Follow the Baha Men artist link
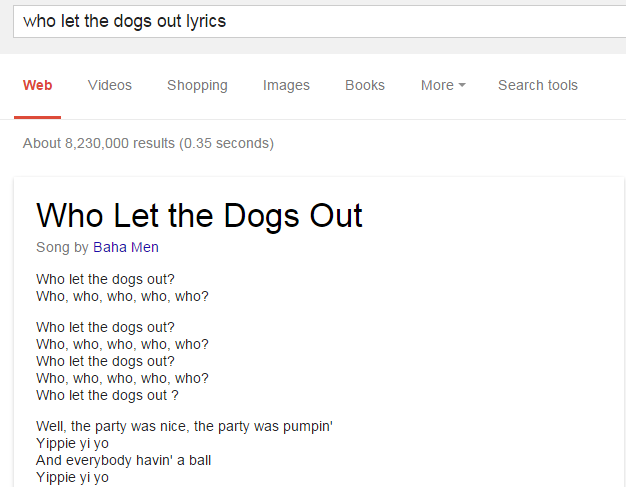 click(x=126, y=247)
